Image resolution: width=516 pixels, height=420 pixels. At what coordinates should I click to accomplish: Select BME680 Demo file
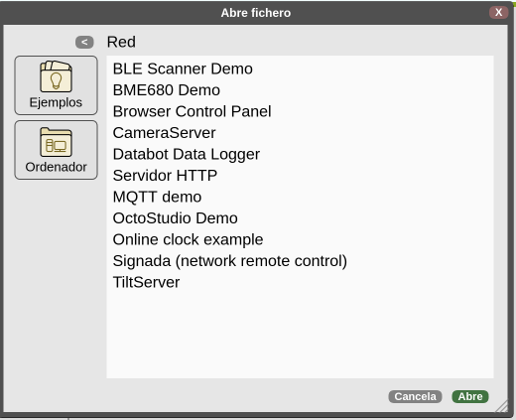(167, 90)
